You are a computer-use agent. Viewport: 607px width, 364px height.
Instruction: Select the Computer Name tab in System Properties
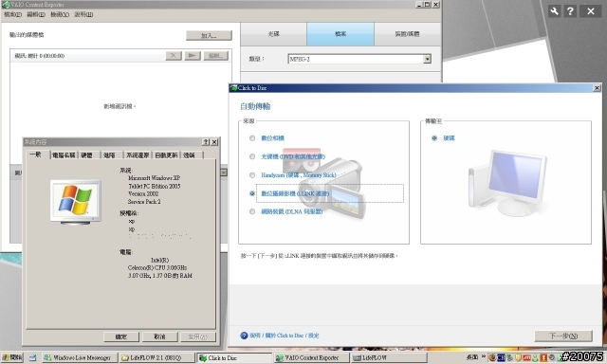(x=64, y=155)
